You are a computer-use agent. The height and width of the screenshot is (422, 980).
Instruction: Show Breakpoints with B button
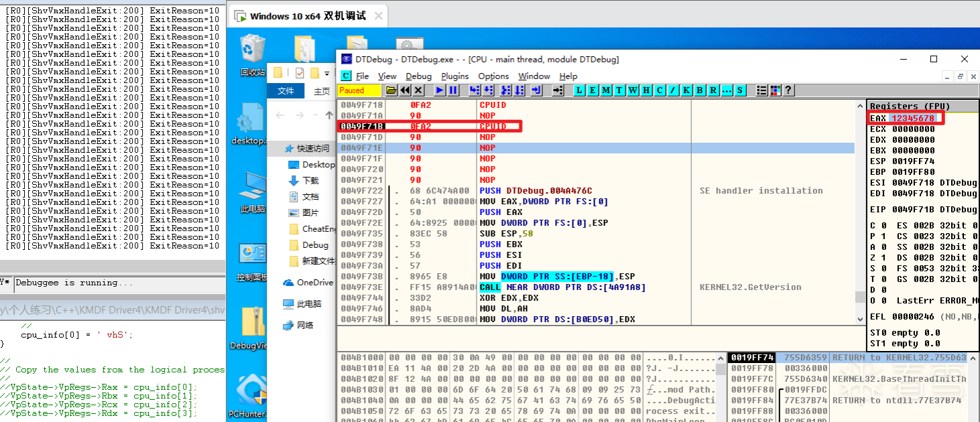click(x=700, y=90)
